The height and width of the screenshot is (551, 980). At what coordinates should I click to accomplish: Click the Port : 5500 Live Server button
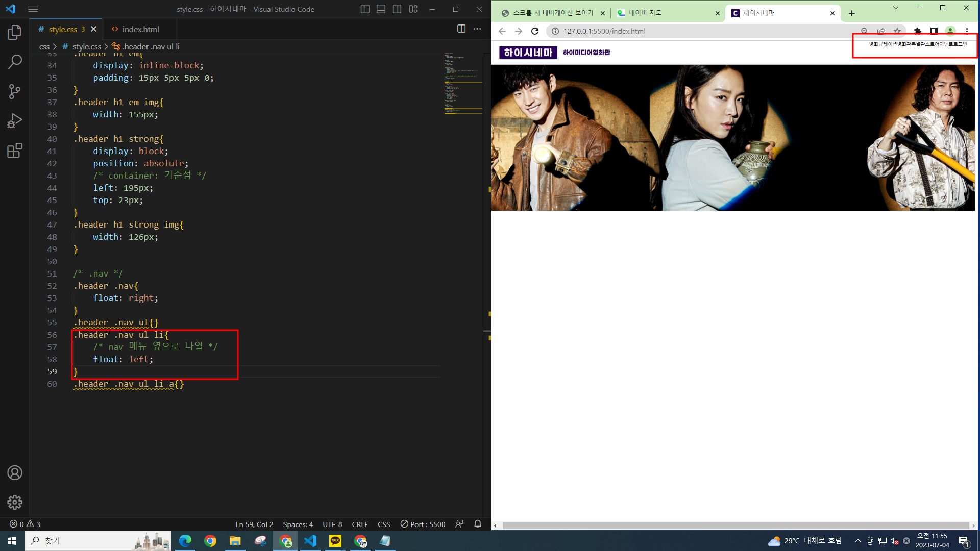[x=423, y=524]
